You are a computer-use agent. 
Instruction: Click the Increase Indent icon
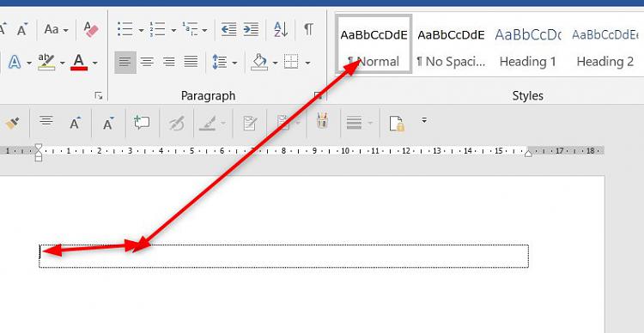click(251, 29)
